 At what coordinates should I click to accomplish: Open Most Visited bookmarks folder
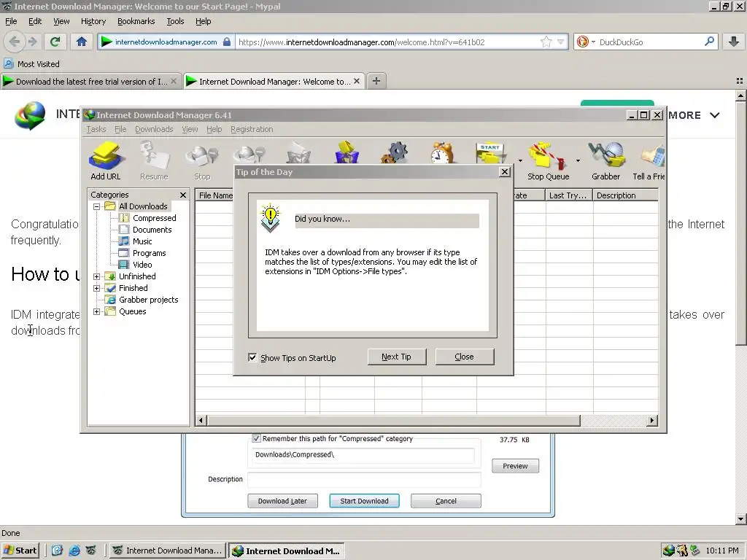pos(32,64)
